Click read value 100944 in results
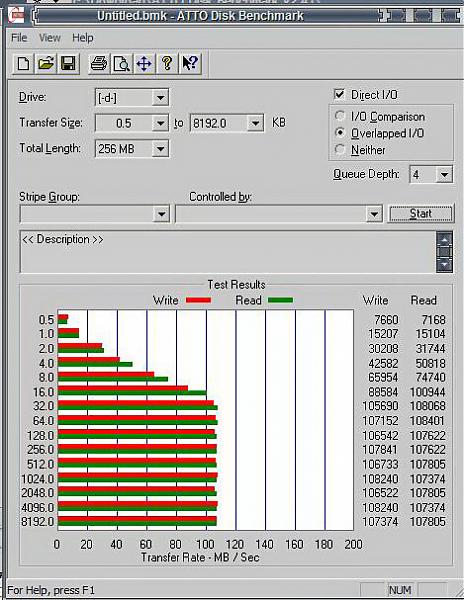Screen dimensions: 464x600 (x=427, y=392)
